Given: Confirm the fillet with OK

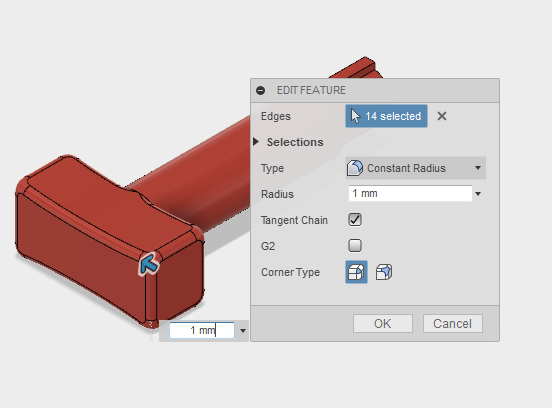Looking at the screenshot, I should (383, 324).
